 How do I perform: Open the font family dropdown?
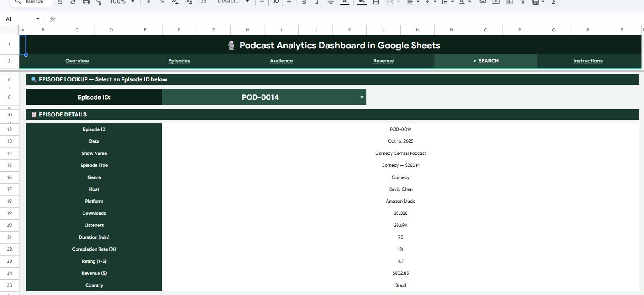click(x=233, y=2)
